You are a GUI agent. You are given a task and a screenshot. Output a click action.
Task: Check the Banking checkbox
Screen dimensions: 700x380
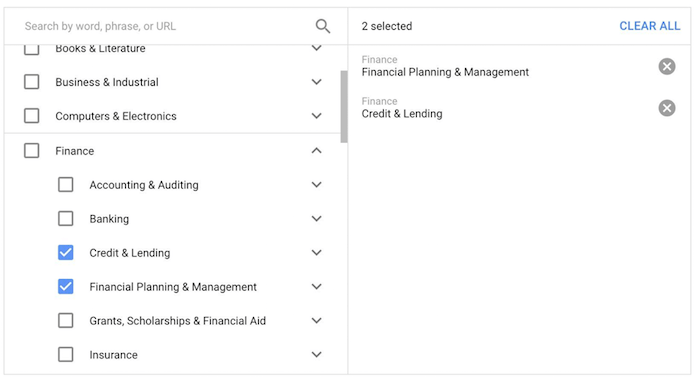(x=66, y=219)
